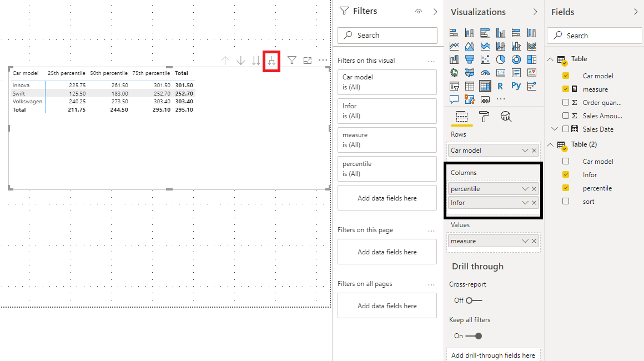Switch visual to plain Table
This screenshot has width=644, height=361.
[x=470, y=86]
